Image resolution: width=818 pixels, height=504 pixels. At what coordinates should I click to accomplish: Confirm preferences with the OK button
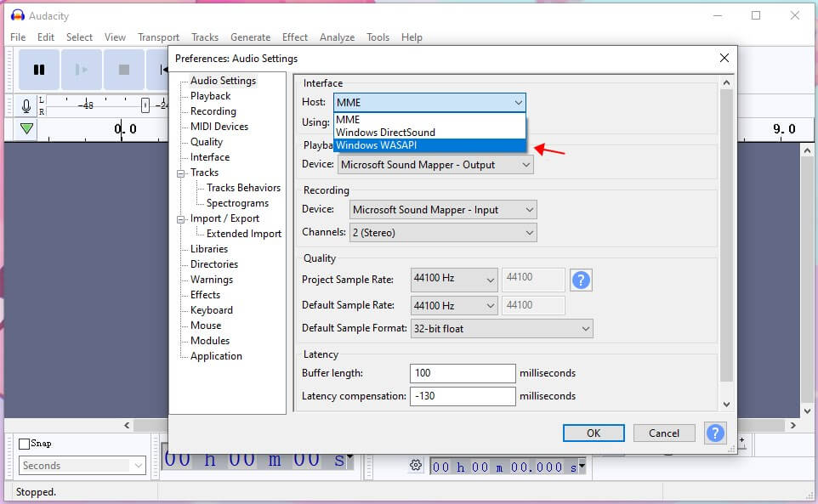594,433
